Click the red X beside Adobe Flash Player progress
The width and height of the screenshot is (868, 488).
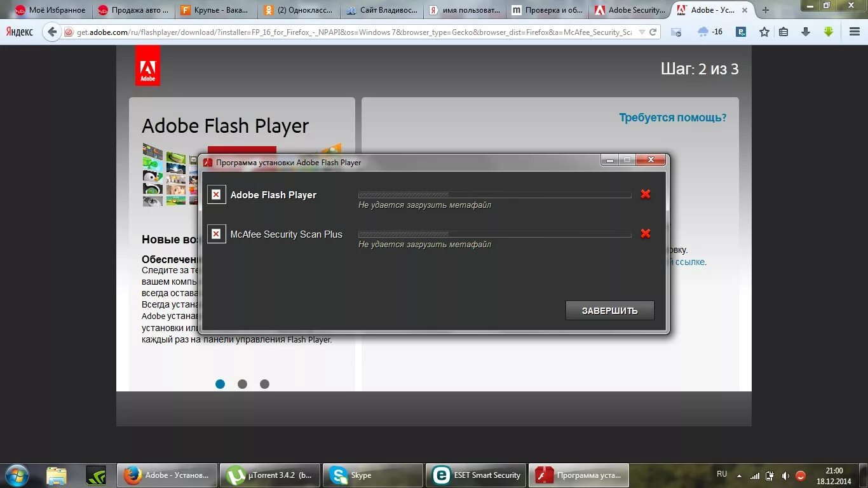pos(646,194)
